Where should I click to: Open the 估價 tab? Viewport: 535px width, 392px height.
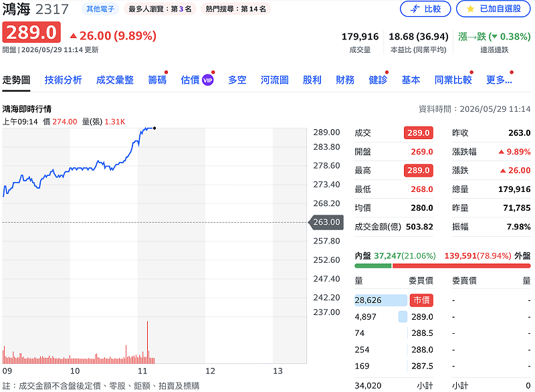(190, 80)
